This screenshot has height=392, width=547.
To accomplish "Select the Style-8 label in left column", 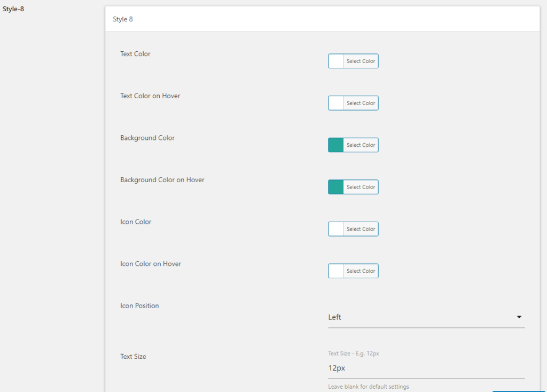I will pos(13,9).
